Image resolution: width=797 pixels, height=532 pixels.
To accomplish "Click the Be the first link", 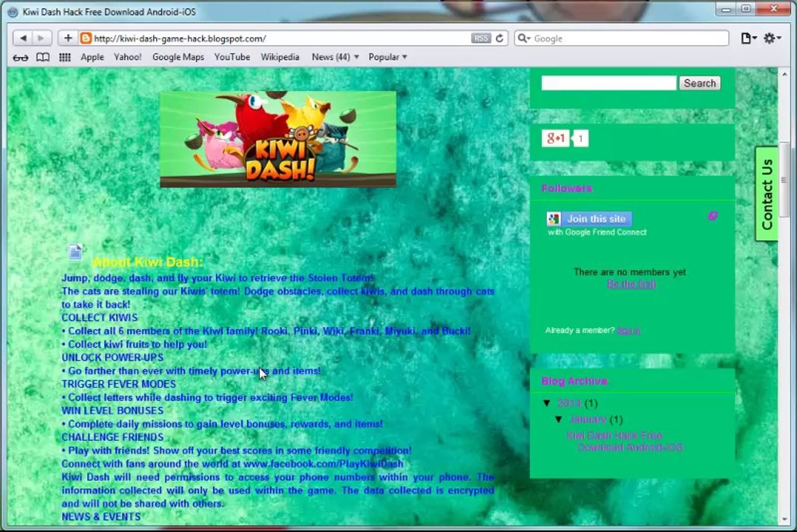I will click(x=631, y=284).
